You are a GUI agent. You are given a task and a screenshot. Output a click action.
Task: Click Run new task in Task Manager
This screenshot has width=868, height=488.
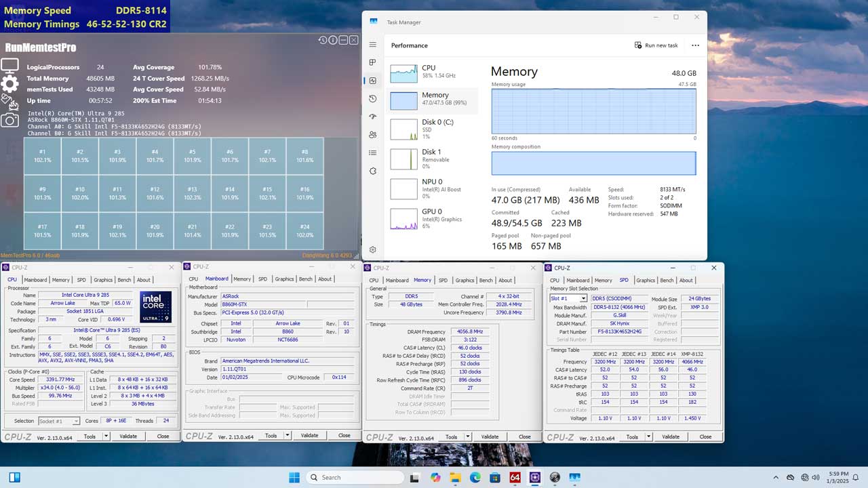click(x=654, y=45)
